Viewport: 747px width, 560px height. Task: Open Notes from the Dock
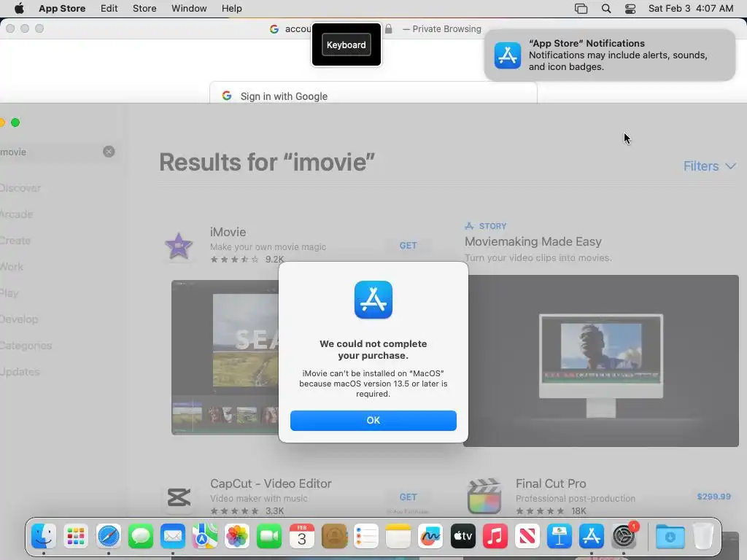(398, 537)
